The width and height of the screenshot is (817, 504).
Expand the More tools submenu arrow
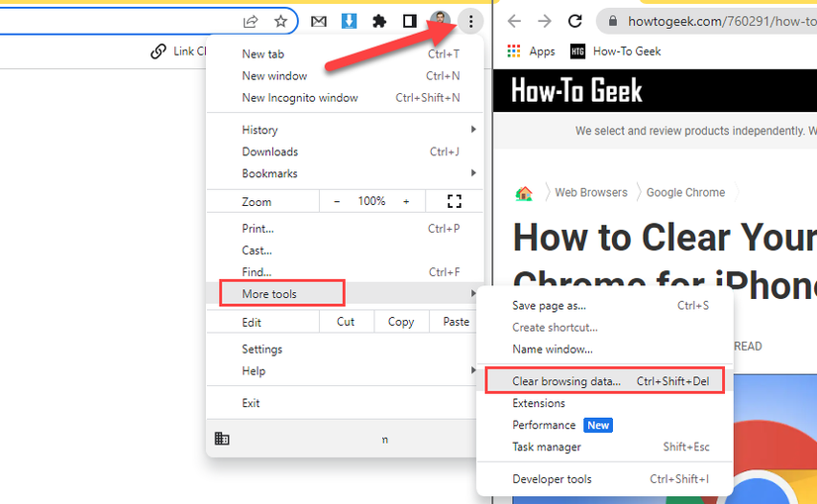pyautogui.click(x=473, y=293)
